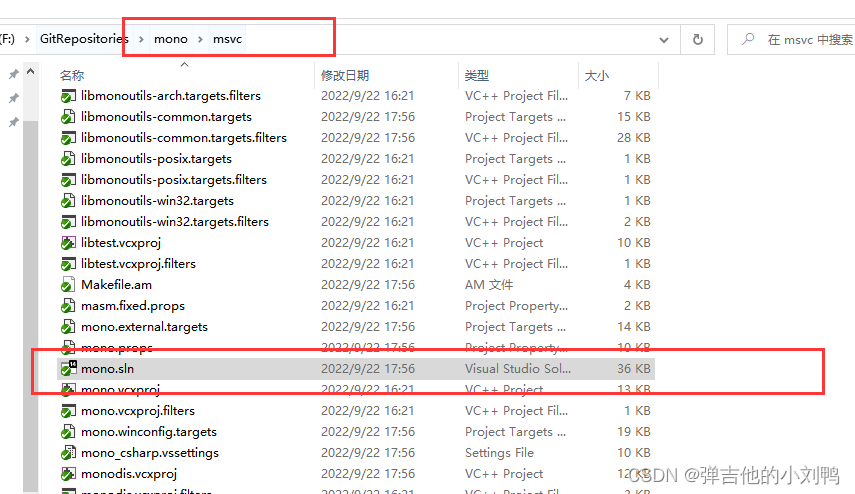Click the refresh button beside address bar
855x494 pixels.
[697, 39]
